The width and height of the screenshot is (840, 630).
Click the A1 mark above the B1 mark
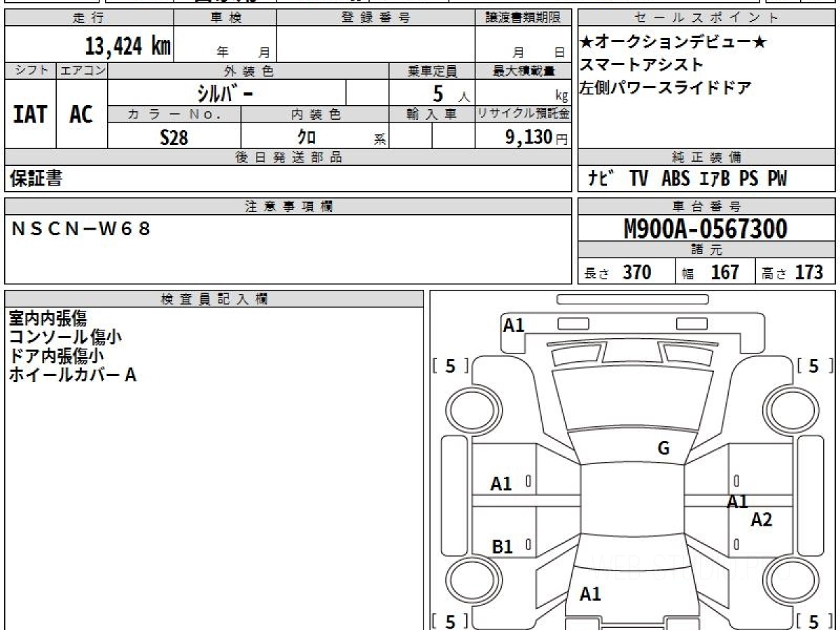click(501, 484)
